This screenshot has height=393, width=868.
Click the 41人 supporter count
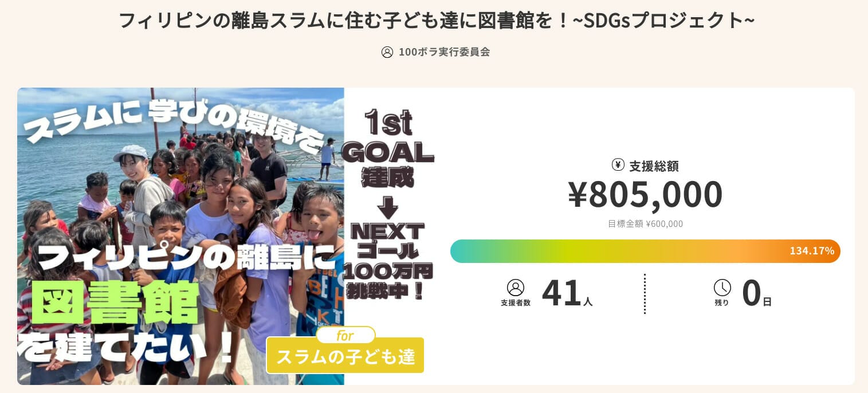[x=567, y=293]
